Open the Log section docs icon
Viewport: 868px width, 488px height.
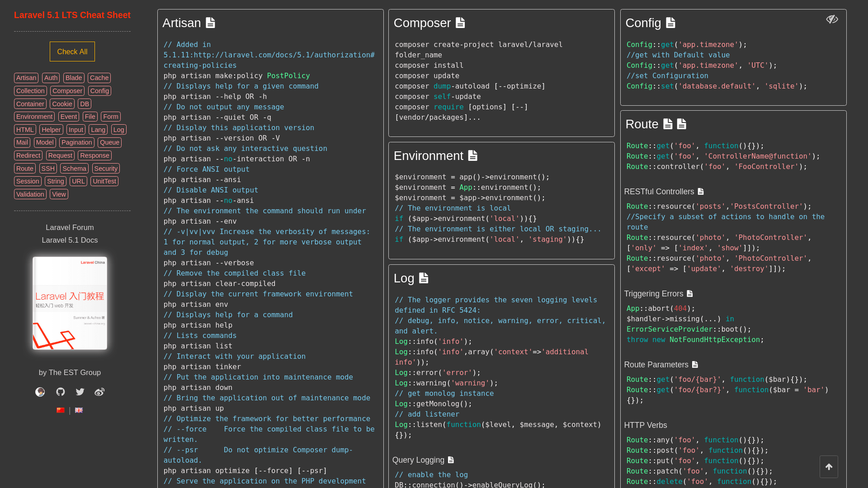tap(424, 278)
